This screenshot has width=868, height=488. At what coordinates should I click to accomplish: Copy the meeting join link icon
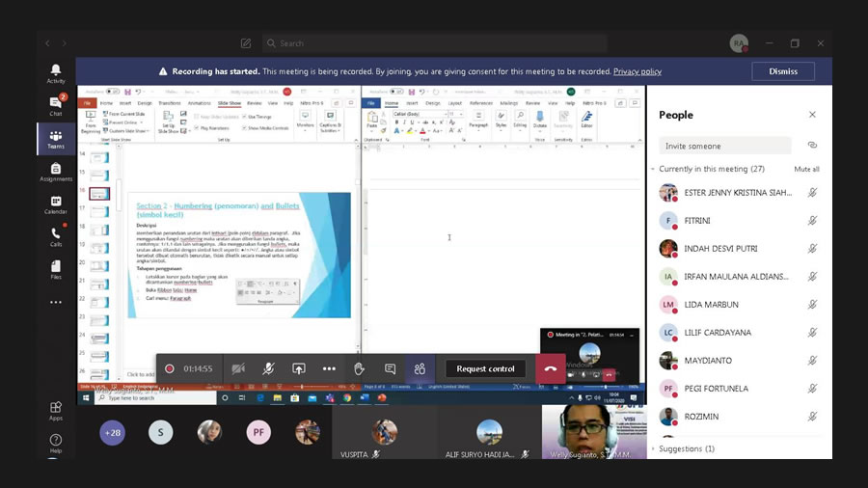click(812, 146)
